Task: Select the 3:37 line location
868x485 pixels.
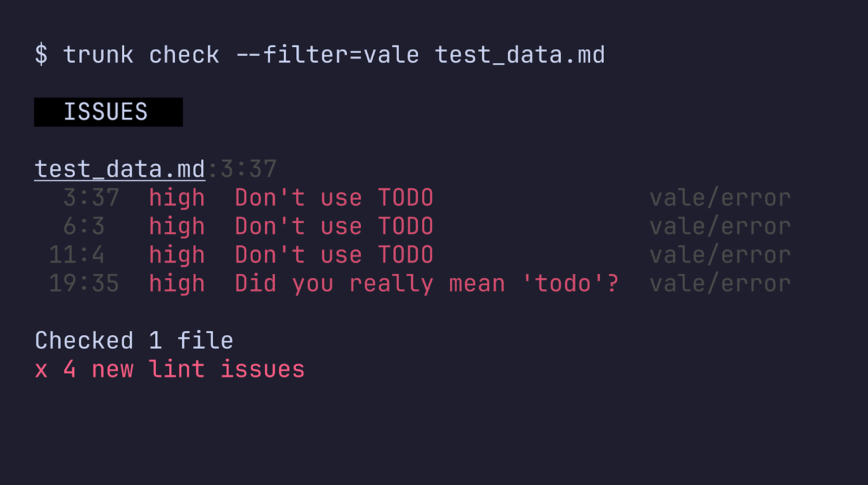Action: (91, 198)
